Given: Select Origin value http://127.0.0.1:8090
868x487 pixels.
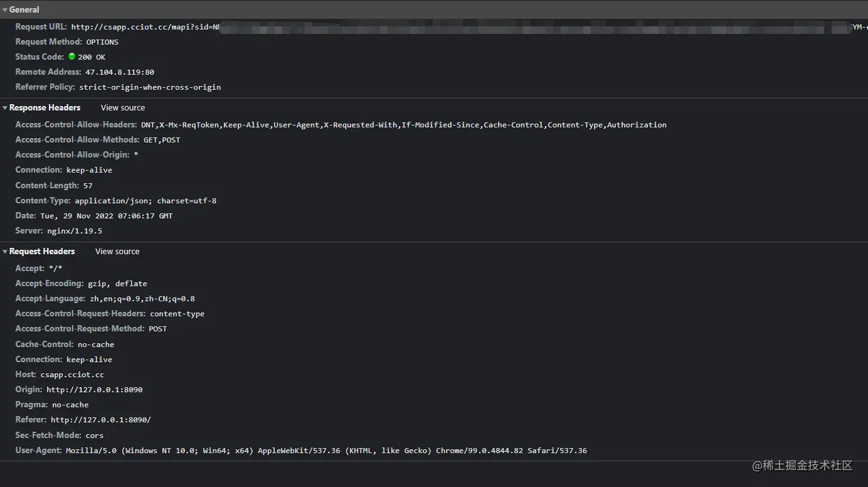Looking at the screenshot, I should 95,390.
